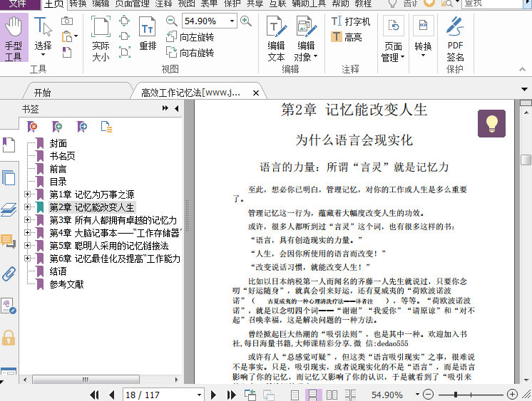This screenshot has width=532, height=401.
Task: Click the fit page icon with four arrows
Action: (x=125, y=21)
